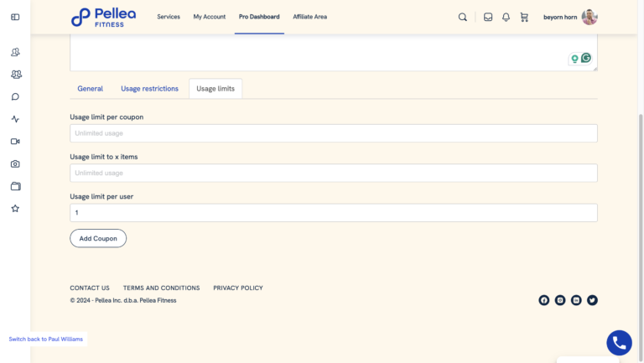Open the Facebook social icon
Screen dimensions: 644x363
(x=543, y=300)
